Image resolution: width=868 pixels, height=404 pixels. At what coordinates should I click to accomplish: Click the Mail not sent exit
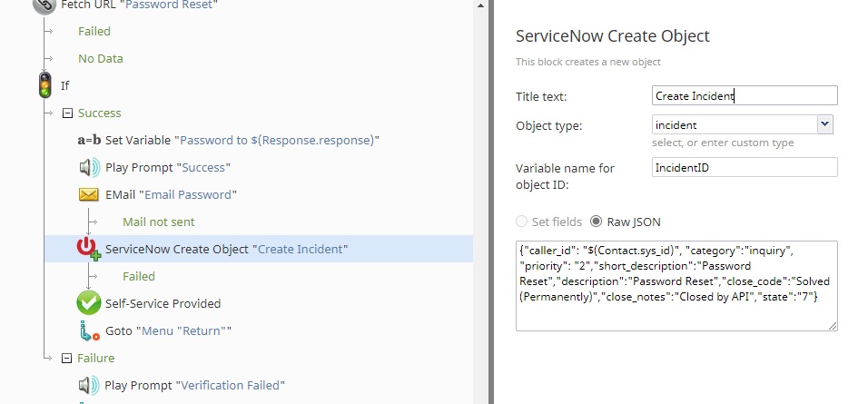(x=158, y=222)
